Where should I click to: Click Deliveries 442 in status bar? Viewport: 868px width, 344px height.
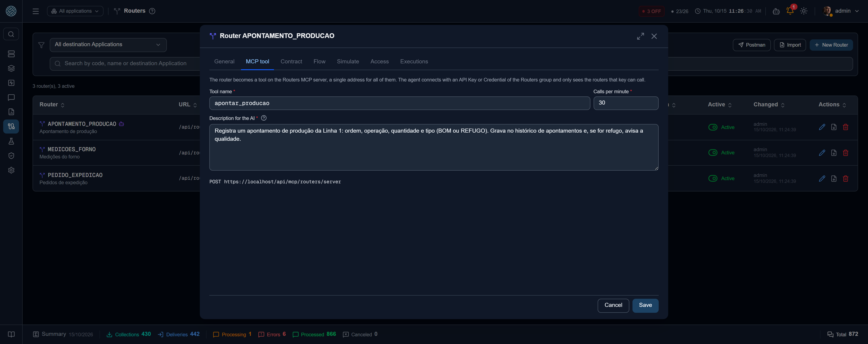pos(179,334)
